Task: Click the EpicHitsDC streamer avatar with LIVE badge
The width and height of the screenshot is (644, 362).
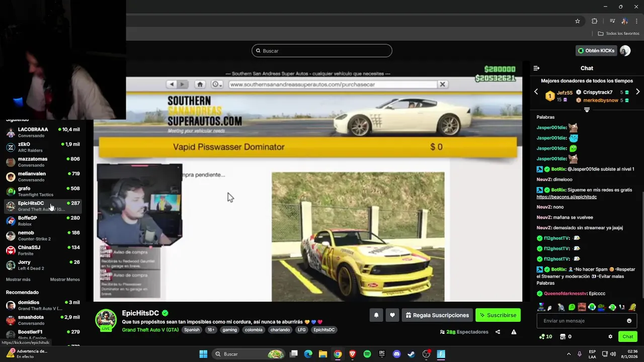Action: tap(106, 320)
